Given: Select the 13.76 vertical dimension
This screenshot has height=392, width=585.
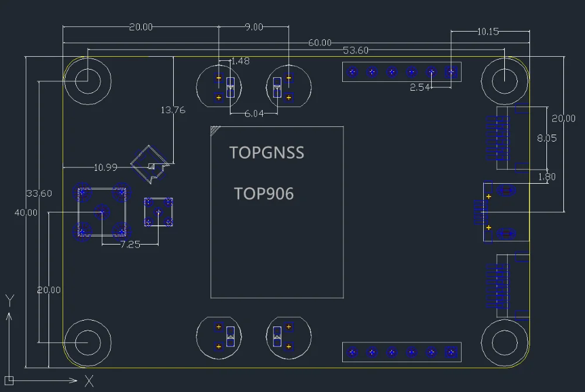Looking at the screenshot, I should pos(173,110).
